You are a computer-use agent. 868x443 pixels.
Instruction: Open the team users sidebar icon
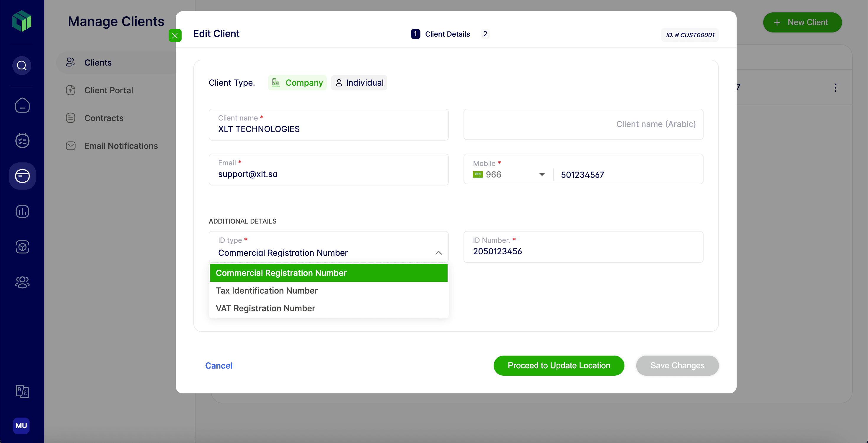tap(22, 282)
